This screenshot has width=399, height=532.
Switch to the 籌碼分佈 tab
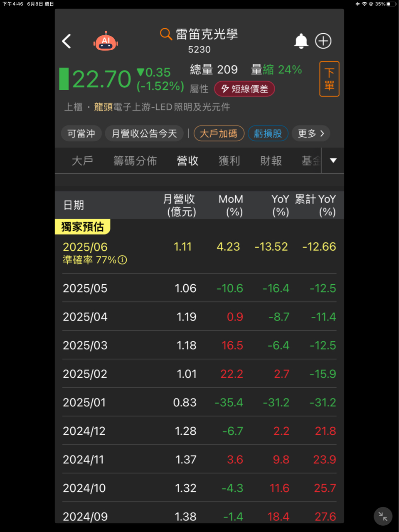[135, 161]
